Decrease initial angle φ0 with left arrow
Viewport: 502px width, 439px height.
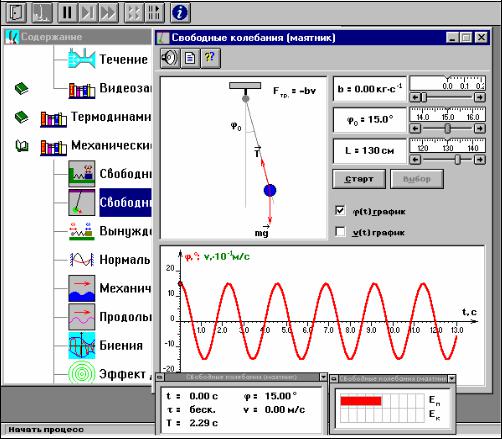pos(415,128)
